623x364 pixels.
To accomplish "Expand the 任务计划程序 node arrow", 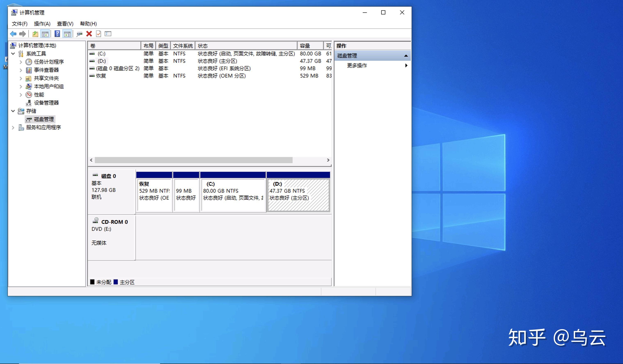I will click(21, 62).
